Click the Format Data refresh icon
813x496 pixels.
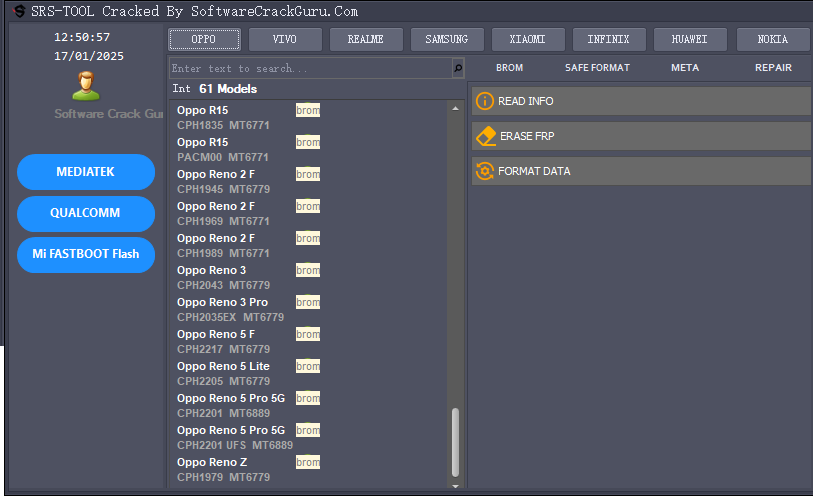pos(485,171)
